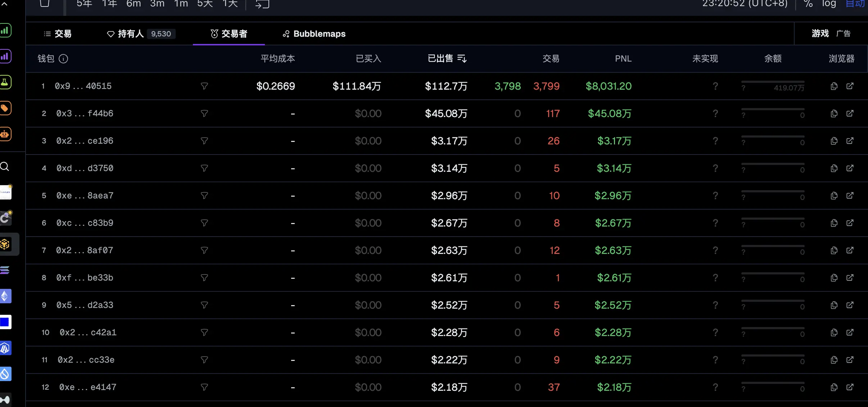Click the 游戏 ad link
The image size is (868, 407).
click(x=820, y=33)
